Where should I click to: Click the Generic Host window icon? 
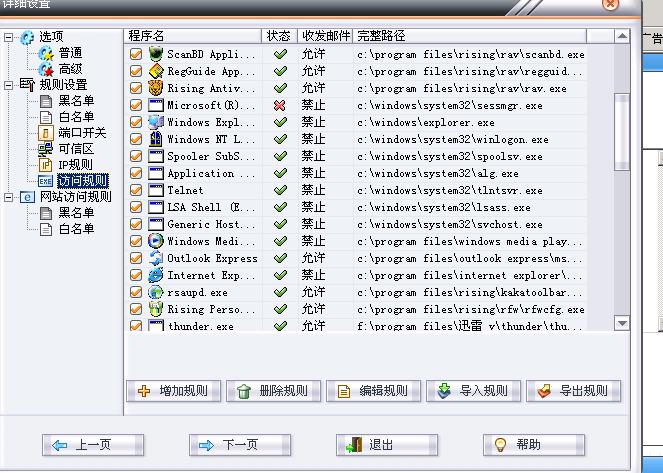tap(156, 224)
